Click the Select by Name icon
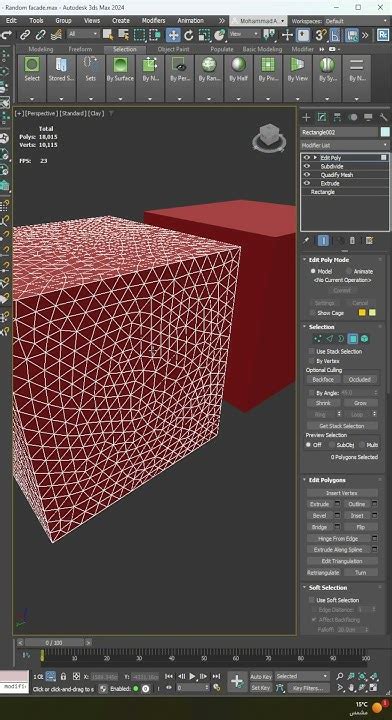The image size is (392, 720). 123,35
